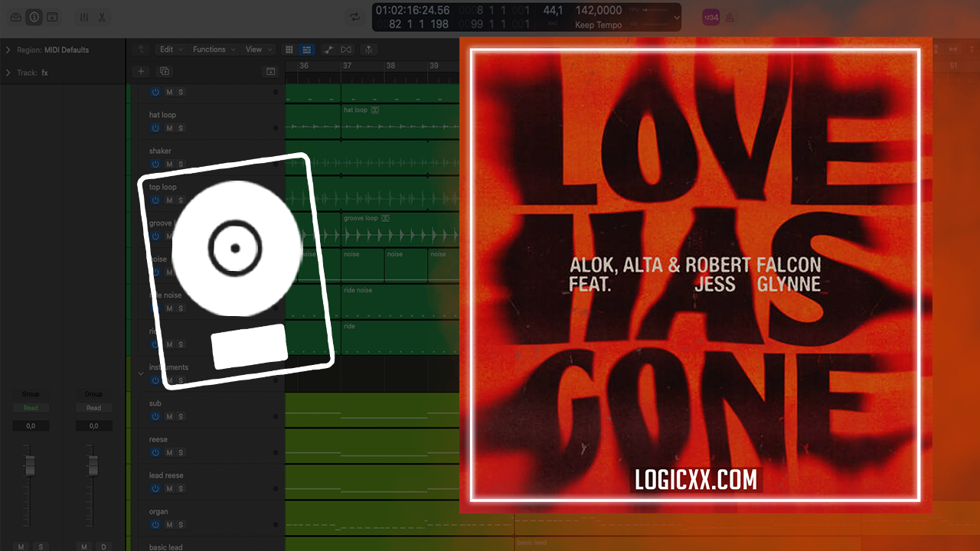The image size is (980, 551).
Task: Select the lead reese track name
Action: point(166,475)
